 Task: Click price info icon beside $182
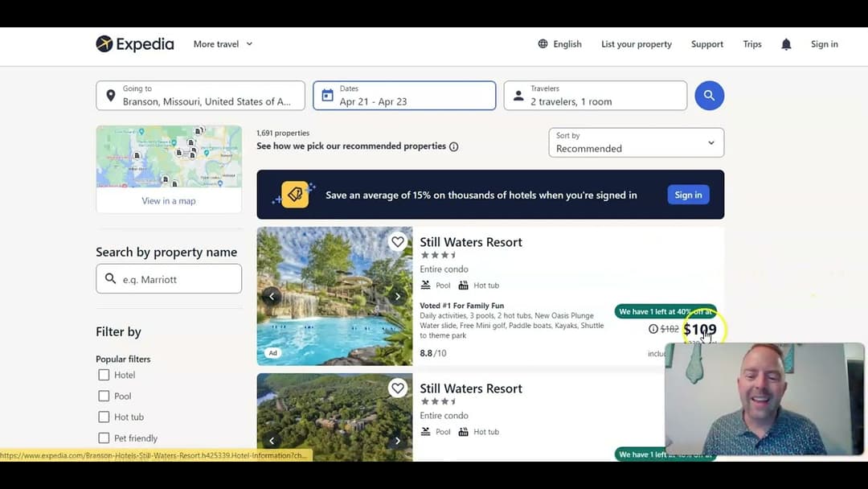pos(653,329)
